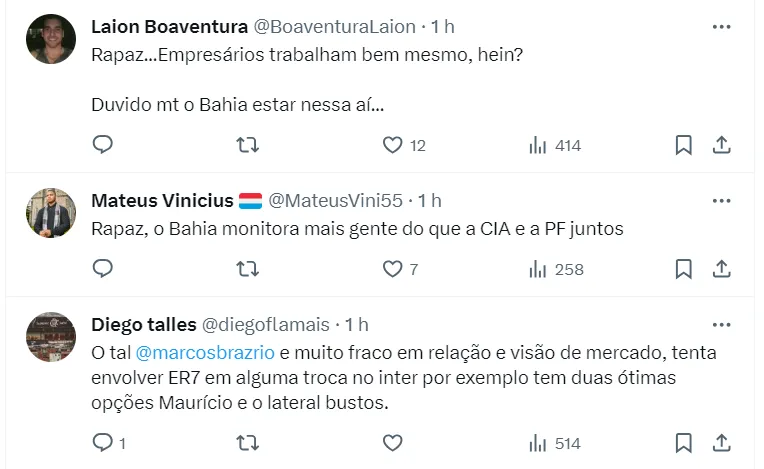This screenshot has width=764, height=469.
Task: Click Mateus Vinicius's profile avatar
Action: 50,213
